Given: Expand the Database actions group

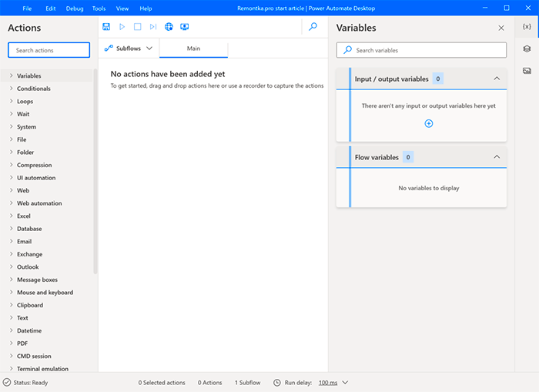Looking at the screenshot, I should coord(12,228).
